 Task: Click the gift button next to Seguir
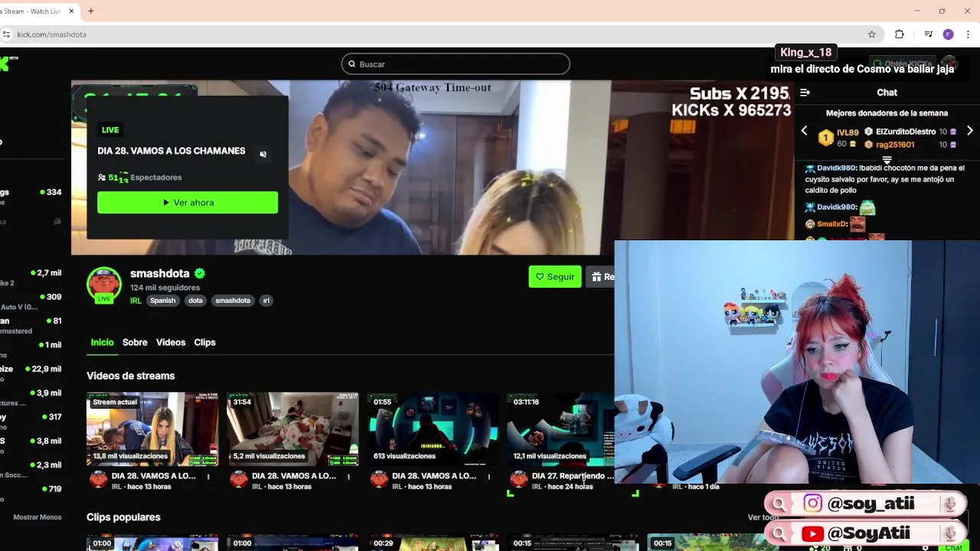tap(601, 277)
